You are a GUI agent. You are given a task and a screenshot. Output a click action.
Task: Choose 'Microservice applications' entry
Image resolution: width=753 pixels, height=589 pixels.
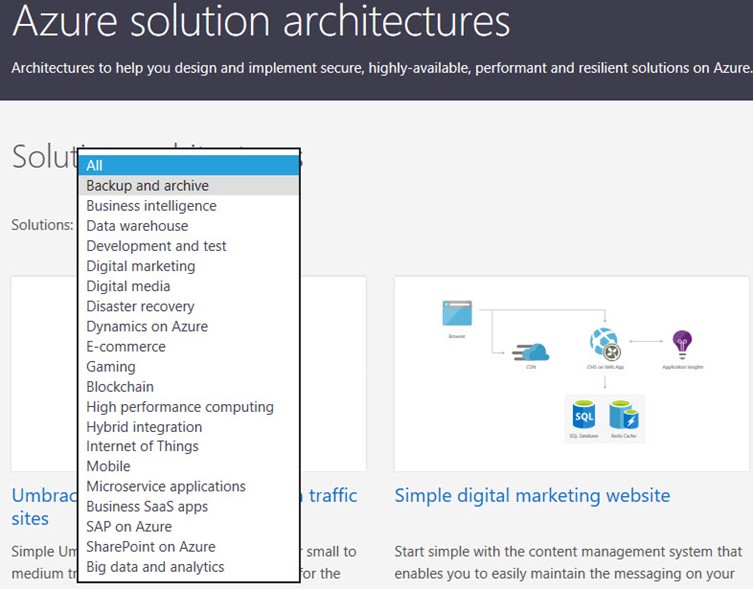tap(189, 486)
